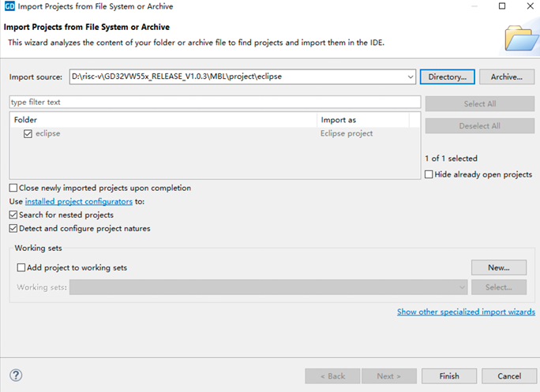The width and height of the screenshot is (540, 392).
Task: Open Show other specialized import wizards link
Action: [466, 312]
